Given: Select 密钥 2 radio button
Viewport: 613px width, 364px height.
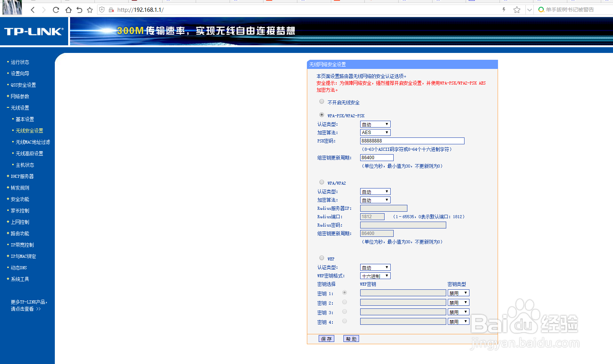Looking at the screenshot, I should click(x=345, y=302).
